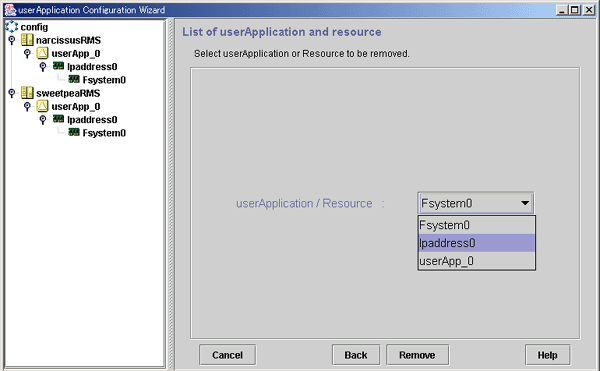This screenshot has height=371, width=600.
Task: Click Fsystem0 resource icon under sweetpeaRMS
Action: [74, 132]
